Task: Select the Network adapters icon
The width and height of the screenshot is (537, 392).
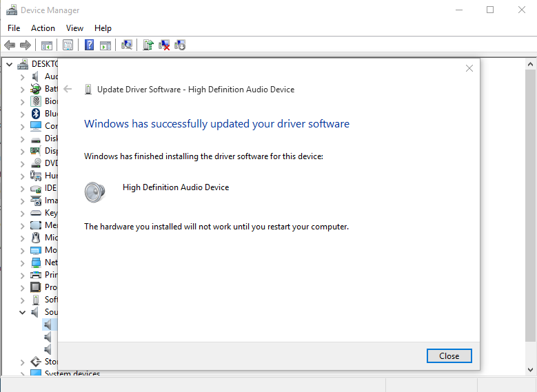Action: pyautogui.click(x=36, y=262)
